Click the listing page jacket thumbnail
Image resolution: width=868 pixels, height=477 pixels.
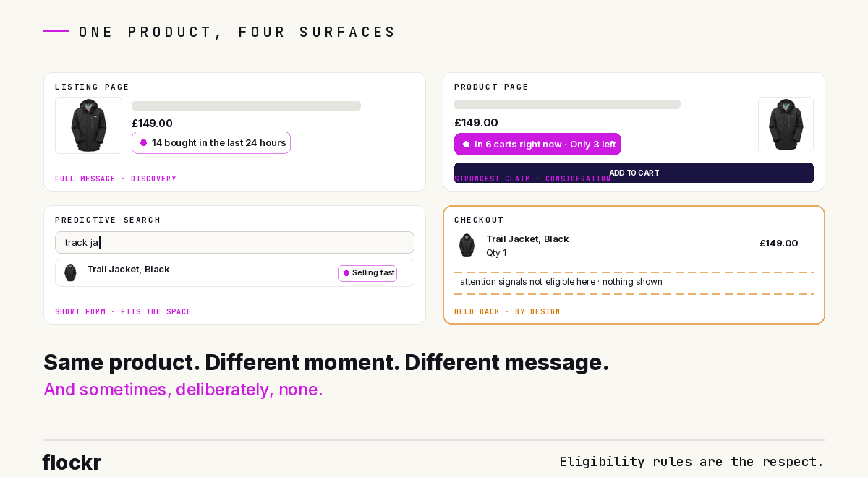pyautogui.click(x=88, y=125)
